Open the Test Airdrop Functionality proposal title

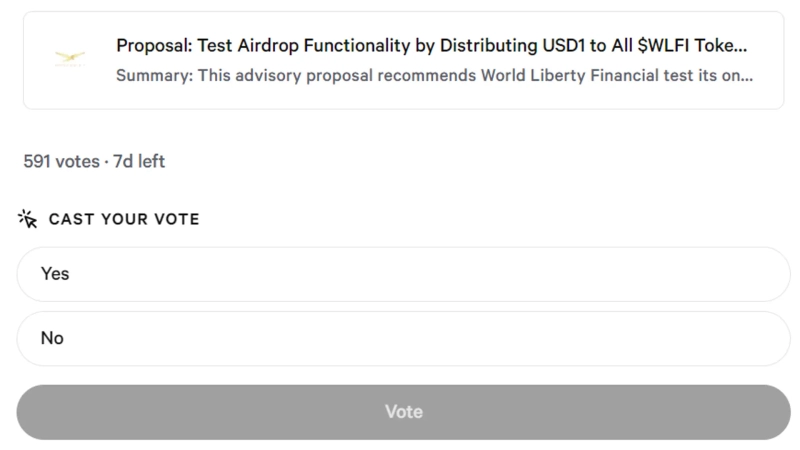[x=432, y=46]
